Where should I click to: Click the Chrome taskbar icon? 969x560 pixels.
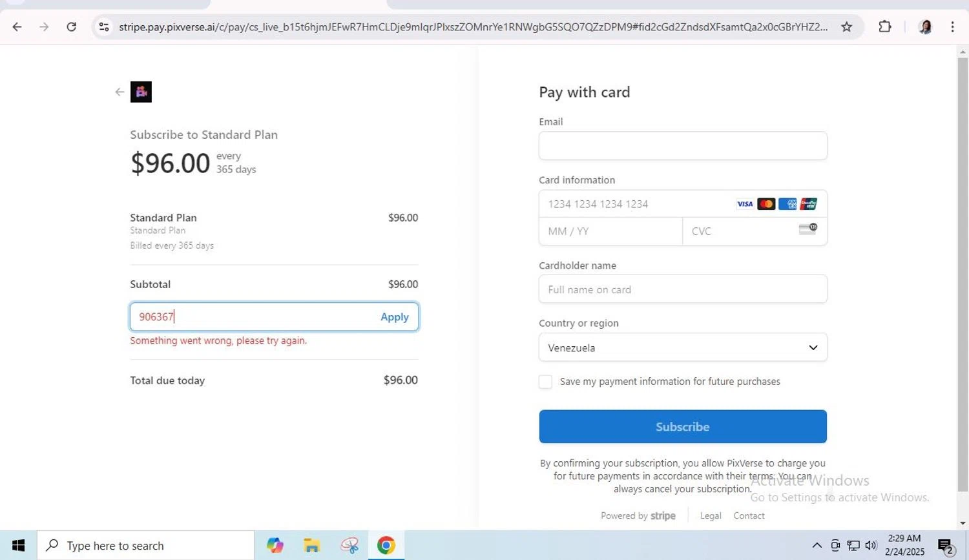click(386, 546)
